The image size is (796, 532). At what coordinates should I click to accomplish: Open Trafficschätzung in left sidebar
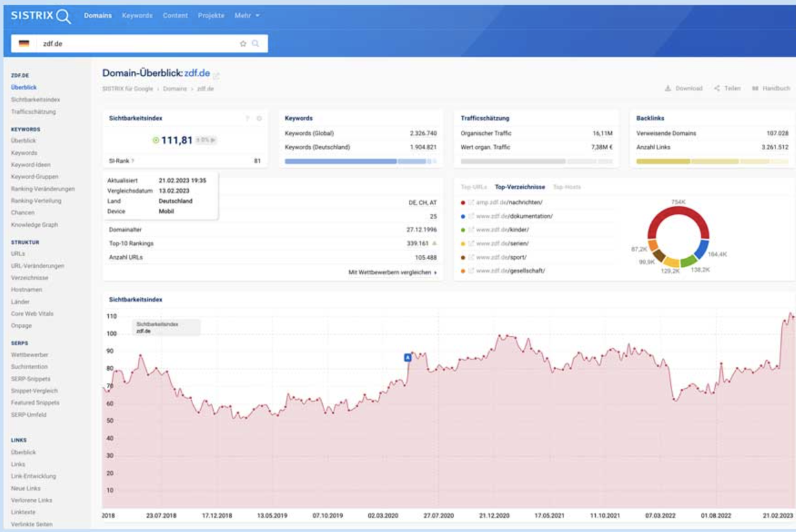pyautogui.click(x=33, y=112)
